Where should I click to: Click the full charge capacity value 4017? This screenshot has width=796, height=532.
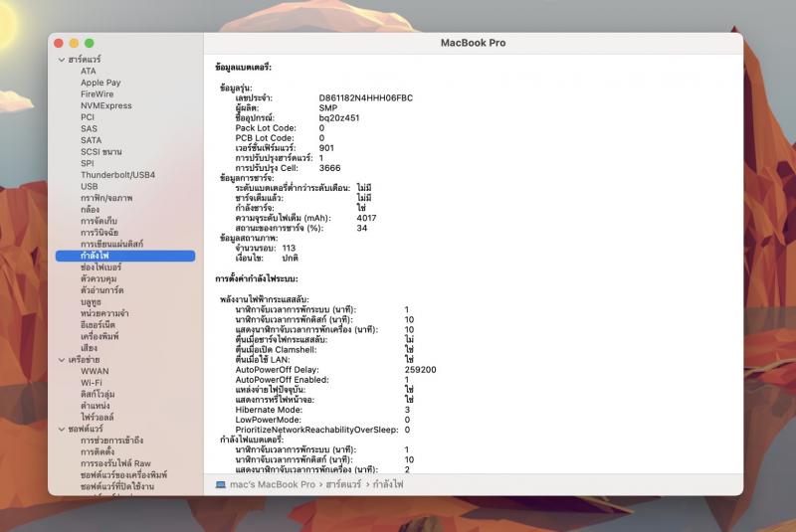[366, 218]
